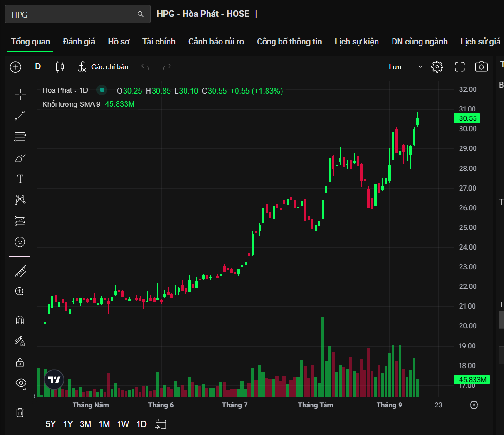Open the Đánh giá tab
Screen dimensions: 504x435
click(79, 42)
